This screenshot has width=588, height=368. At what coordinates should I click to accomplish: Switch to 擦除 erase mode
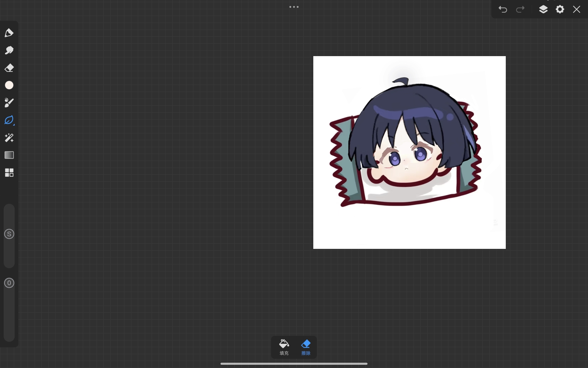(306, 347)
